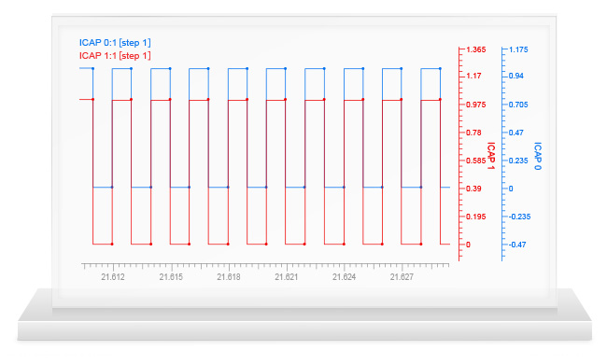The image size is (607, 364).
Task: Click the 1.365 value on red axis
Action: point(475,49)
